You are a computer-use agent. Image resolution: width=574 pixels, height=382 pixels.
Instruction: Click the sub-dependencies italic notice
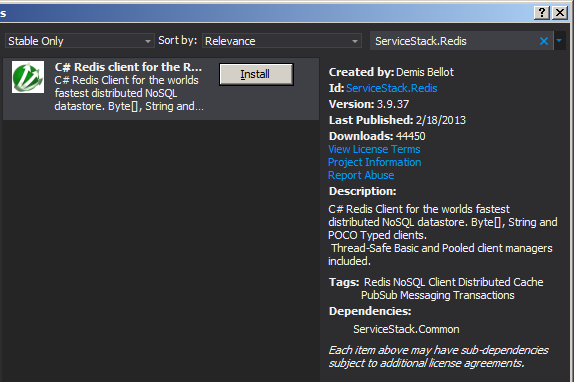438,357
